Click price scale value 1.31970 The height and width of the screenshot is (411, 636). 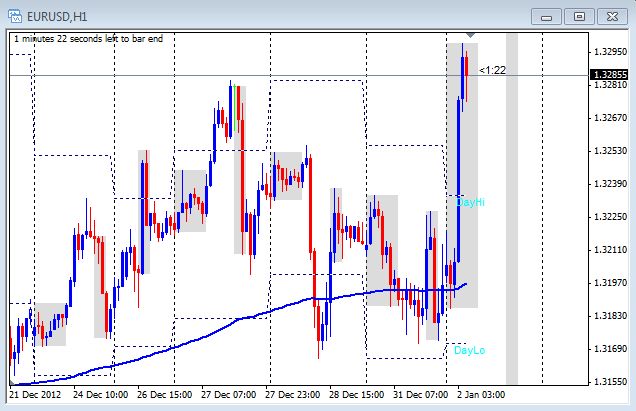tap(610, 282)
